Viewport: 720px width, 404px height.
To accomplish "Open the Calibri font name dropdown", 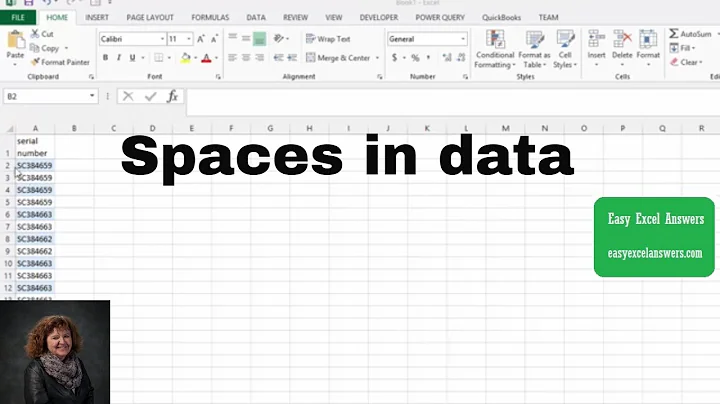I will coord(160,39).
